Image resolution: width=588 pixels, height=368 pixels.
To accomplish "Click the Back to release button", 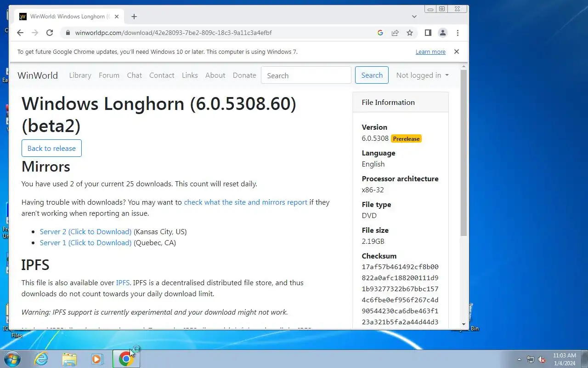I will coord(51,148).
